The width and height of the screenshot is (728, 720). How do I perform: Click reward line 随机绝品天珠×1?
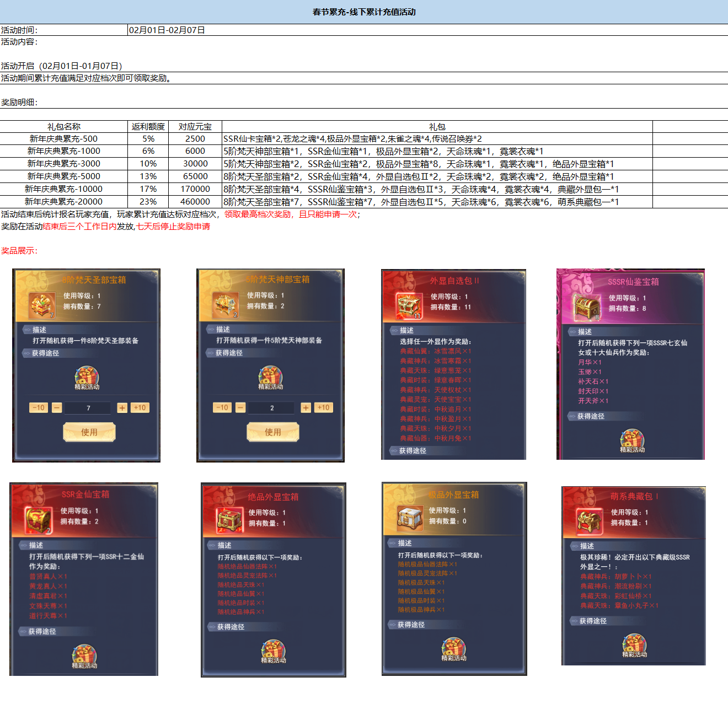coord(240,584)
